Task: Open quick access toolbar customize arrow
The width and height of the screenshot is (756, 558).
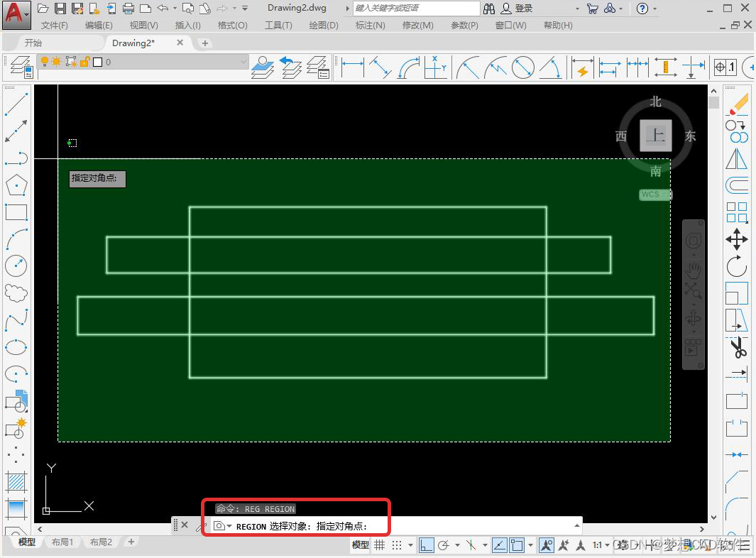Action: pyautogui.click(x=245, y=9)
